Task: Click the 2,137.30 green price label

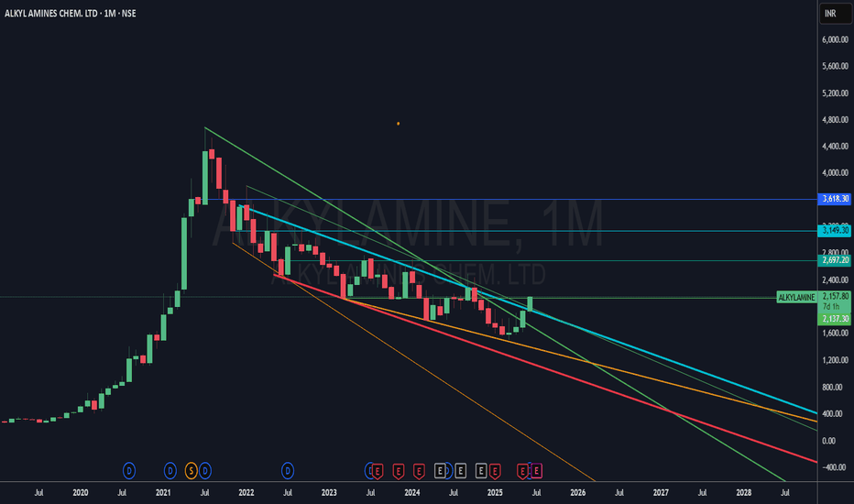Action: pyautogui.click(x=835, y=319)
